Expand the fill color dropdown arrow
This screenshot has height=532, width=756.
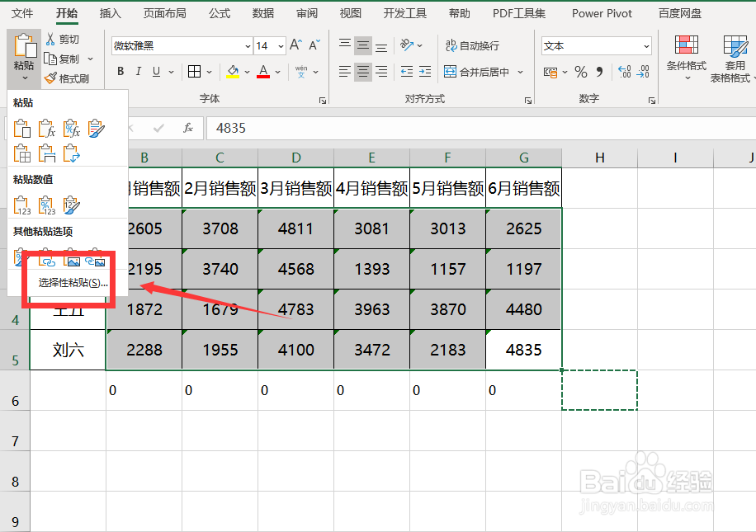[247, 72]
